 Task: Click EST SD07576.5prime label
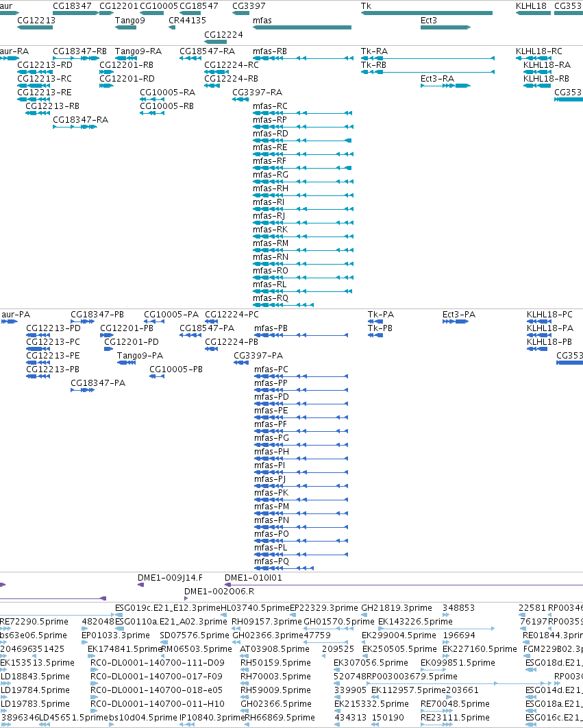pyautogui.click(x=195, y=635)
